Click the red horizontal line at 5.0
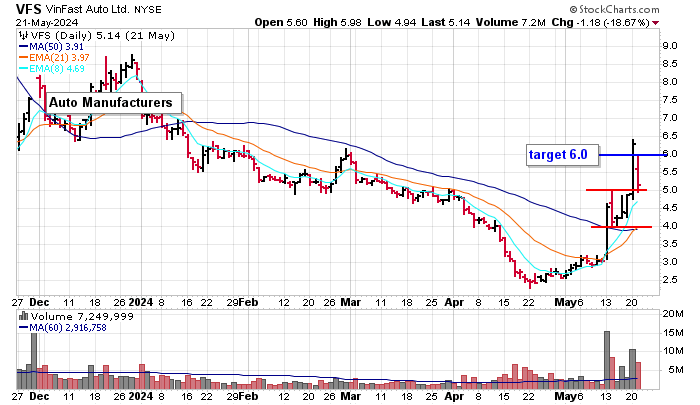Image resolution: width=700 pixels, height=405 pixels. coord(616,190)
